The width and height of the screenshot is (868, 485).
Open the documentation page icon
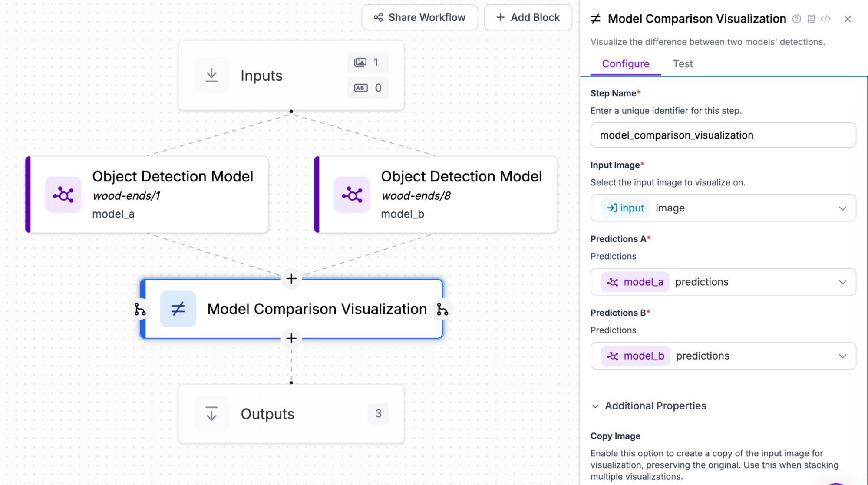[x=811, y=19]
